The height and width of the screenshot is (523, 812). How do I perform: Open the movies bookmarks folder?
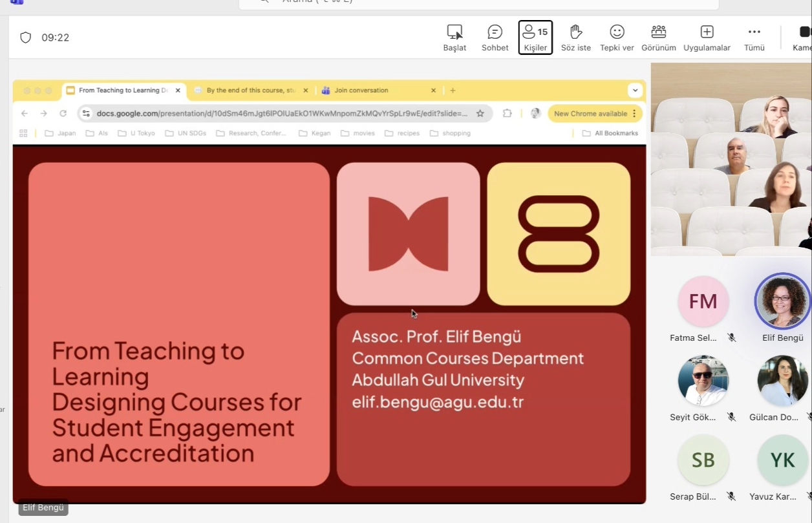pos(358,133)
